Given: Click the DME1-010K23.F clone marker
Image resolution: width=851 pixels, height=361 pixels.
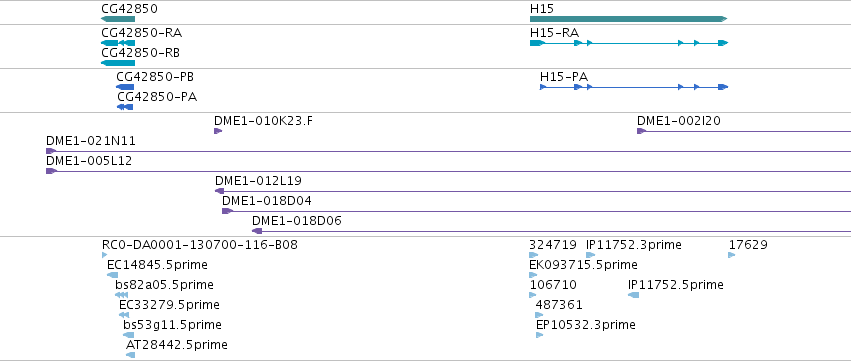Looking at the screenshot, I should [x=218, y=131].
